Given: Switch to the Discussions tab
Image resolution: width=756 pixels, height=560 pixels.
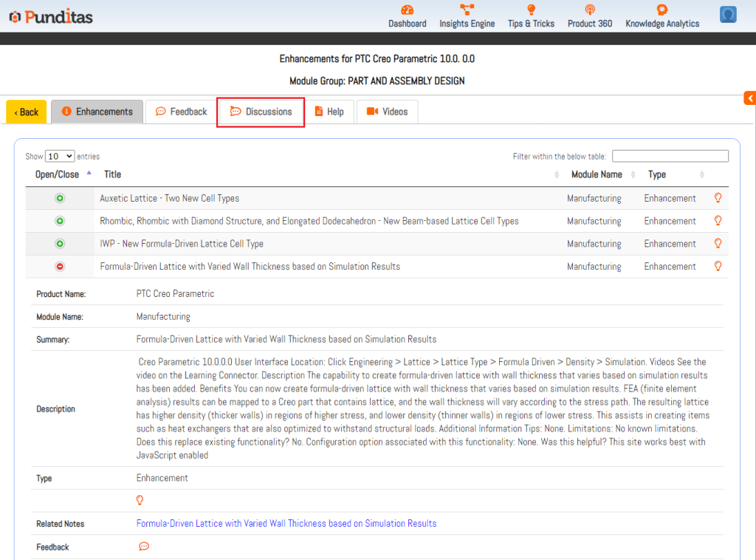Looking at the screenshot, I should pyautogui.click(x=261, y=112).
